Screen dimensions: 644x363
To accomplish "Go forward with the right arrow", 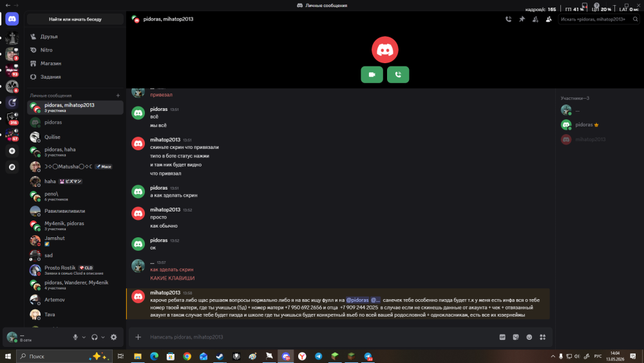I will point(16,5).
